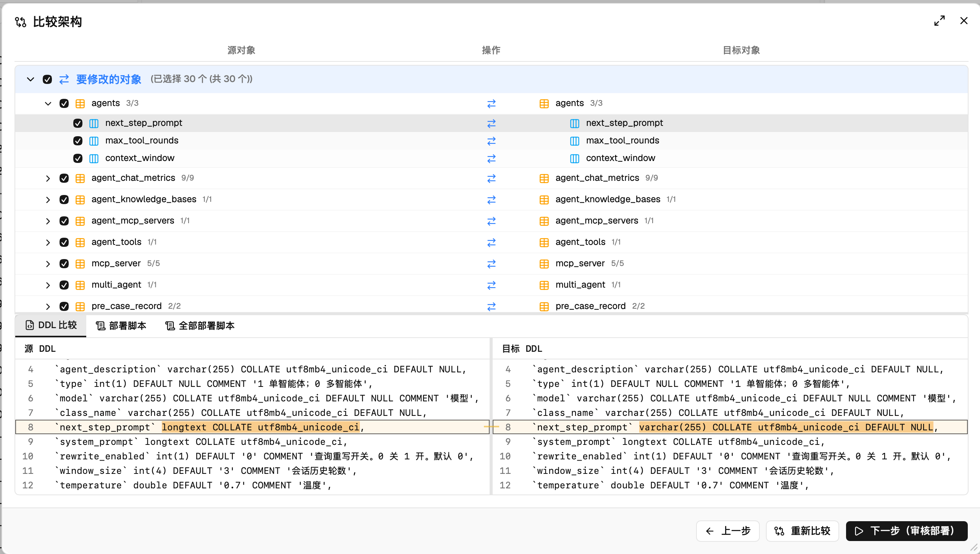Click the source agent_tools table icon
Viewport: 980px width, 554px height.
pos(80,242)
